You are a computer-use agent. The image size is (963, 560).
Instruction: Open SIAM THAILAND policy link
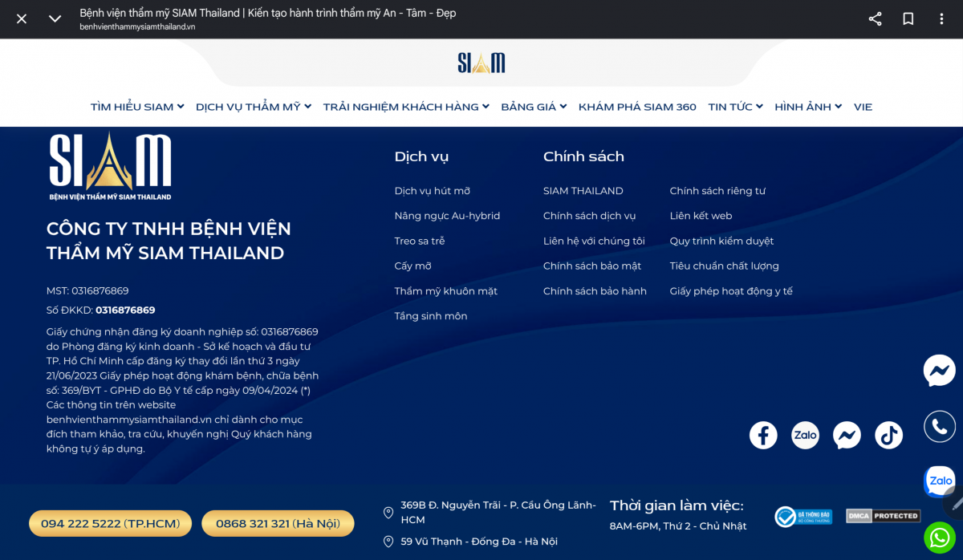tap(583, 191)
